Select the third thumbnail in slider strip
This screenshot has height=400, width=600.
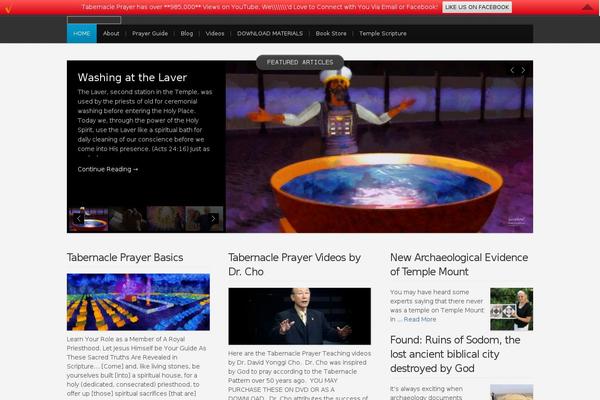[166, 219]
